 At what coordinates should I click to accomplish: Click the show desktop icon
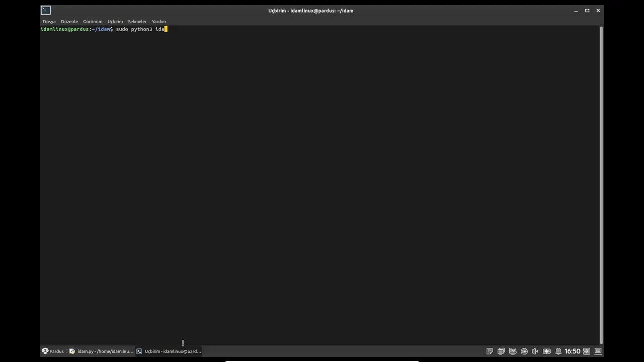598,351
